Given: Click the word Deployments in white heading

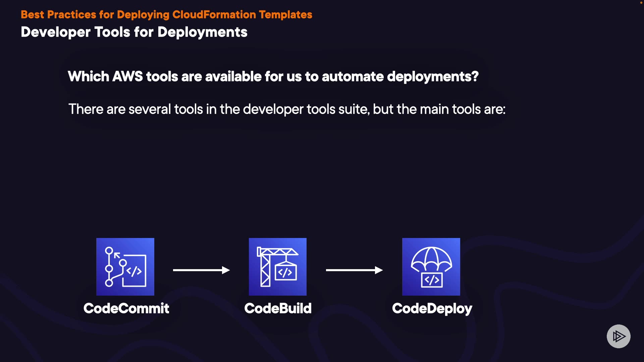Looking at the screenshot, I should pos(202,32).
